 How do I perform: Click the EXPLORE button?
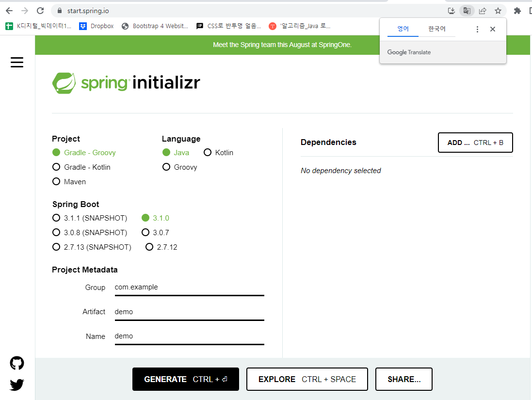[x=307, y=379]
